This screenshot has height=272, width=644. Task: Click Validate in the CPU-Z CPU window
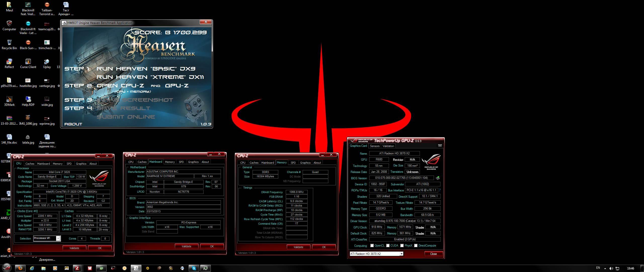(74, 248)
